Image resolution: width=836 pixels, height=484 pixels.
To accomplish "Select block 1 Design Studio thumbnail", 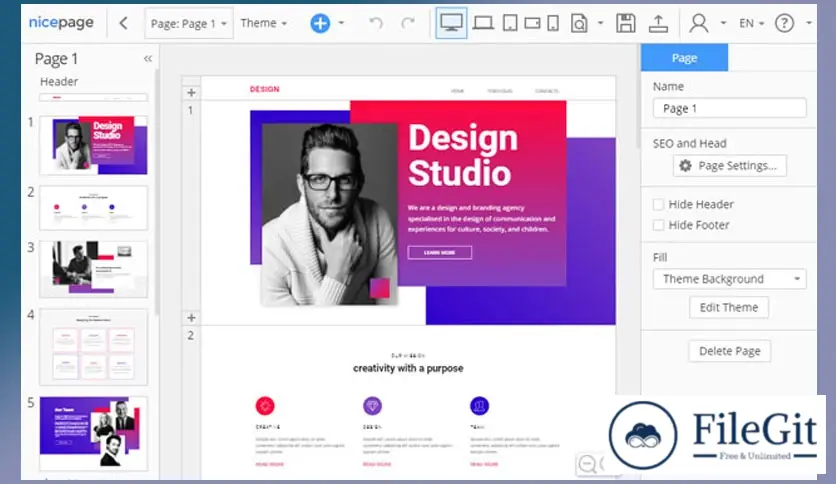I will (93, 146).
